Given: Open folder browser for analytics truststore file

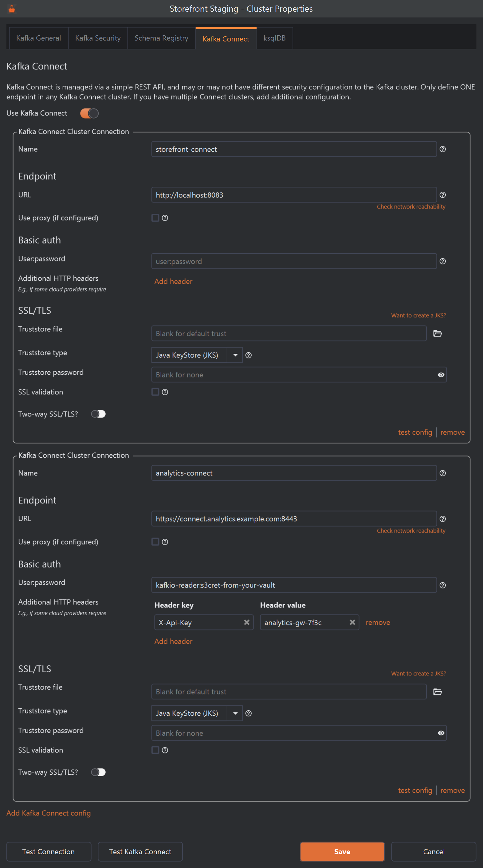Looking at the screenshot, I should [438, 692].
